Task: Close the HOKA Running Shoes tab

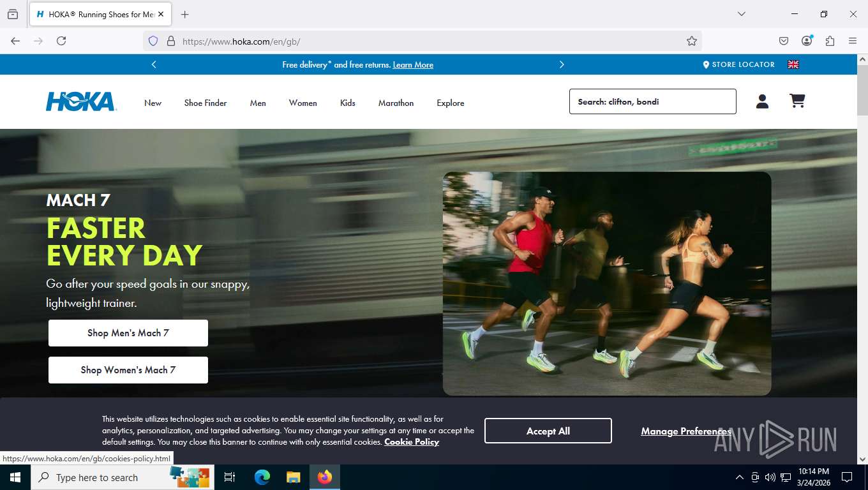Action: [x=161, y=14]
